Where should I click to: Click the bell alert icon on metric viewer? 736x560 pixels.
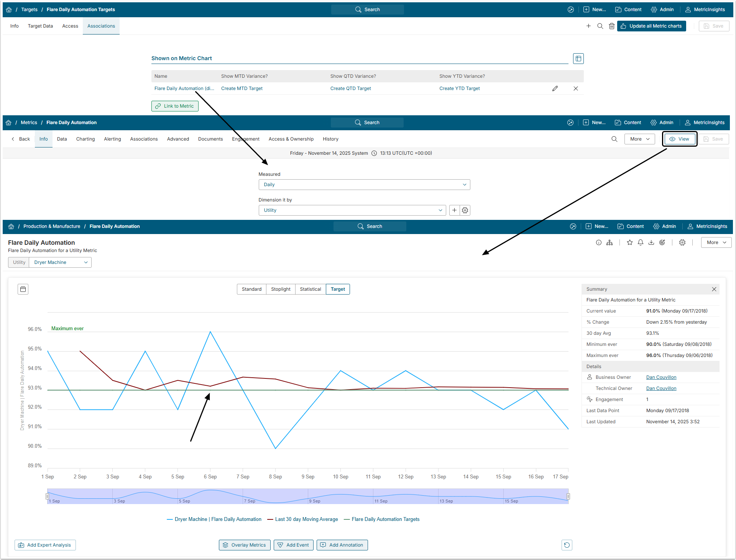[640, 242]
